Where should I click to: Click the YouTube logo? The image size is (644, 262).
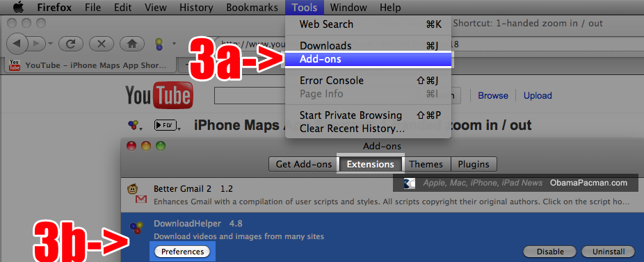pos(159,95)
